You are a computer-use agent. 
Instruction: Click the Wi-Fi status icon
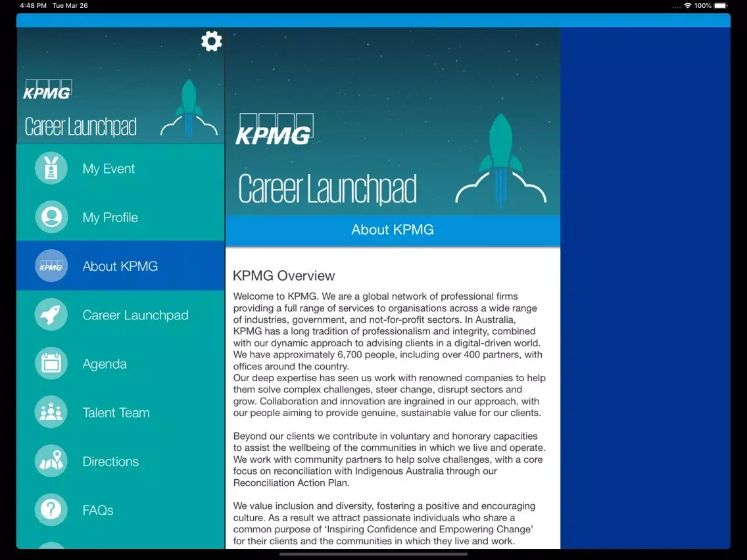tap(687, 6)
